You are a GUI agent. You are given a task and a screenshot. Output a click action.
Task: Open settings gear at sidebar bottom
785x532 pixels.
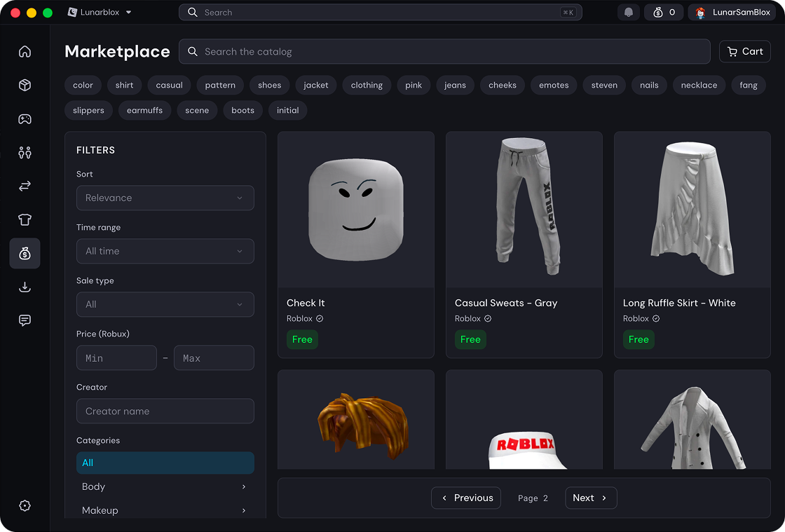[x=25, y=505]
